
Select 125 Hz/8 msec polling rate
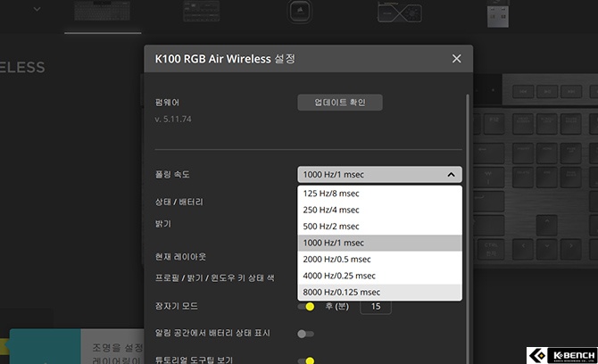[x=379, y=194]
